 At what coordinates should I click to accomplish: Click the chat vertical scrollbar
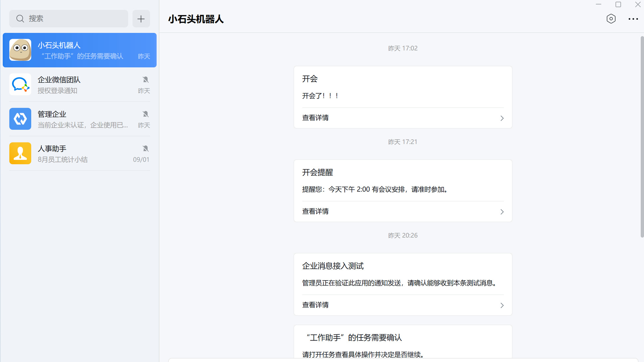click(642, 137)
